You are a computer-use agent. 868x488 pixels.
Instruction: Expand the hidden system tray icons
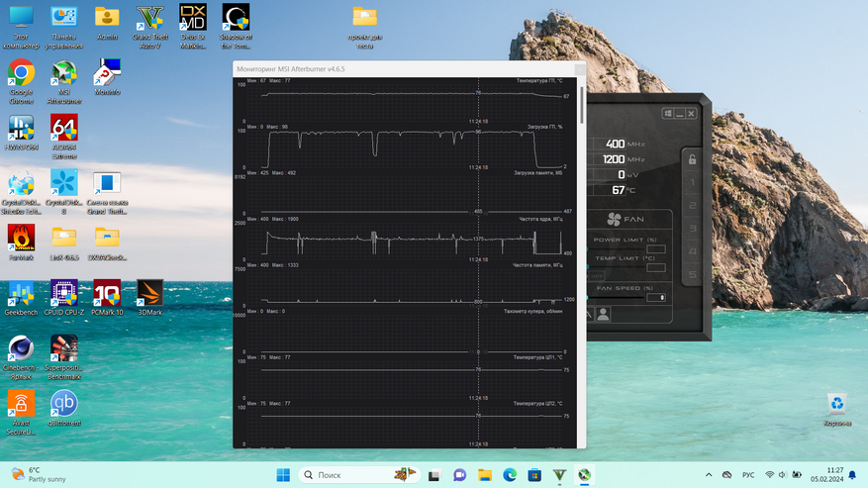(x=709, y=475)
